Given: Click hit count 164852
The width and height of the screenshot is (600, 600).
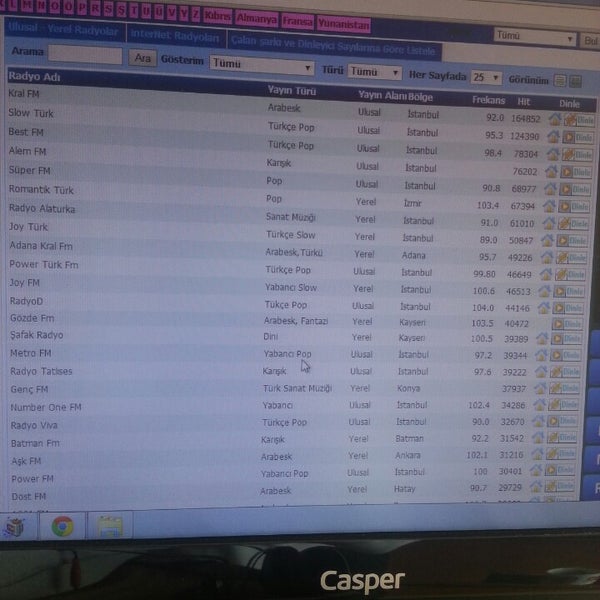Looking at the screenshot, I should point(525,119).
